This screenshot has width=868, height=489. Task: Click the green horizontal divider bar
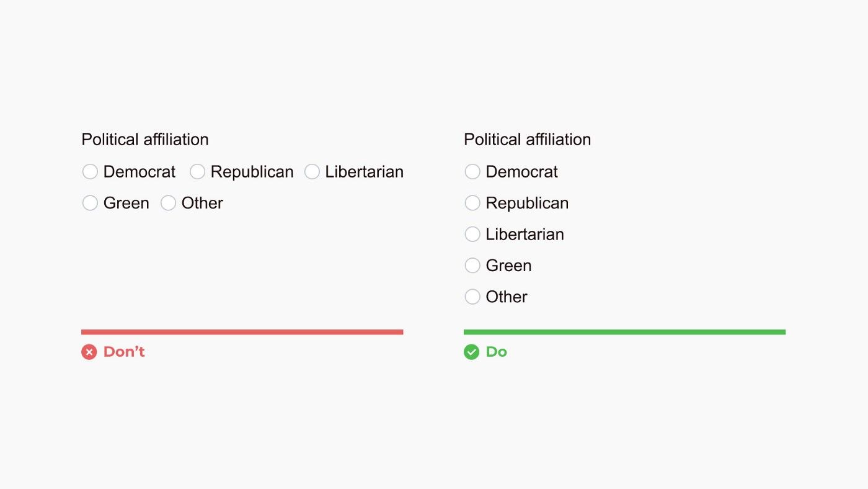tap(624, 332)
